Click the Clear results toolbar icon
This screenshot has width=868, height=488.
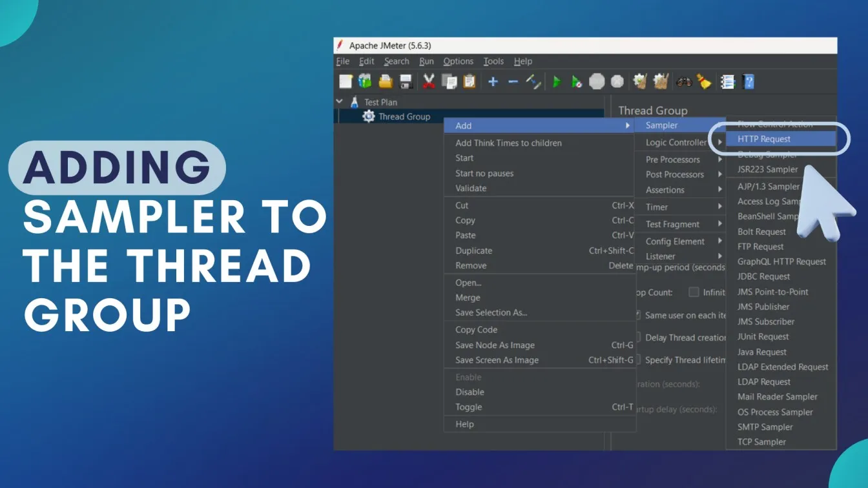click(640, 81)
